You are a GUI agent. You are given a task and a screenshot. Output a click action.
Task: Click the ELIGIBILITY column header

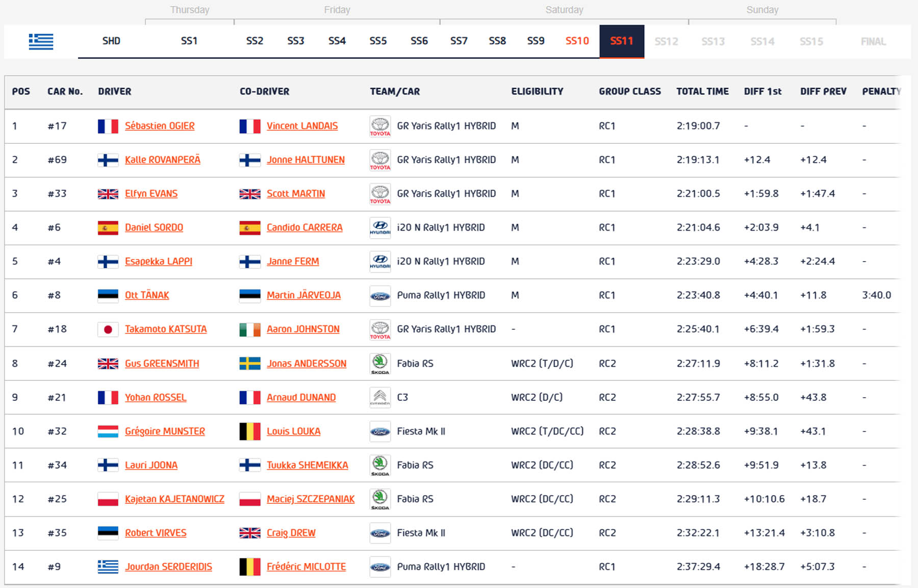coord(537,92)
